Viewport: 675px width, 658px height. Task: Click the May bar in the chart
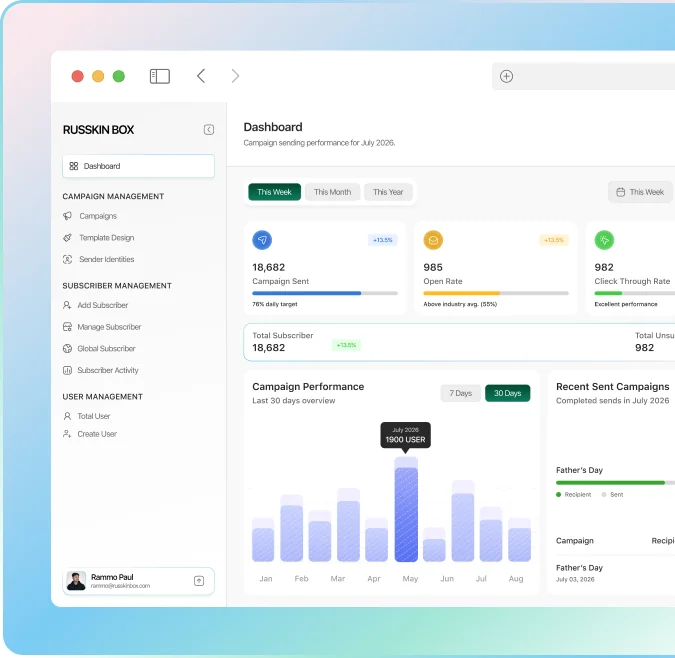point(406,510)
